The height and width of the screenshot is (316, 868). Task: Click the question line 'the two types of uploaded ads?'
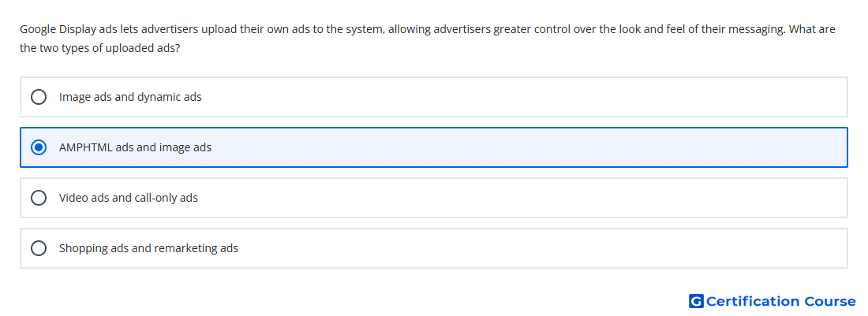99,49
